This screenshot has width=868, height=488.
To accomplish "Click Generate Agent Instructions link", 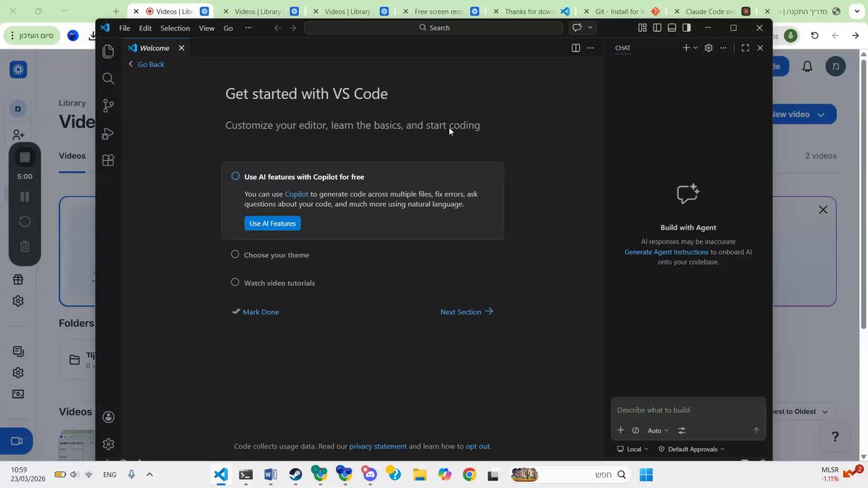I will pyautogui.click(x=667, y=252).
